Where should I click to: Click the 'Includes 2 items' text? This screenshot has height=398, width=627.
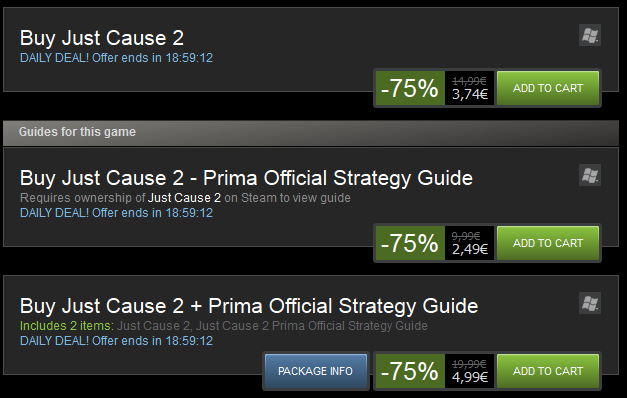pyautogui.click(x=67, y=326)
